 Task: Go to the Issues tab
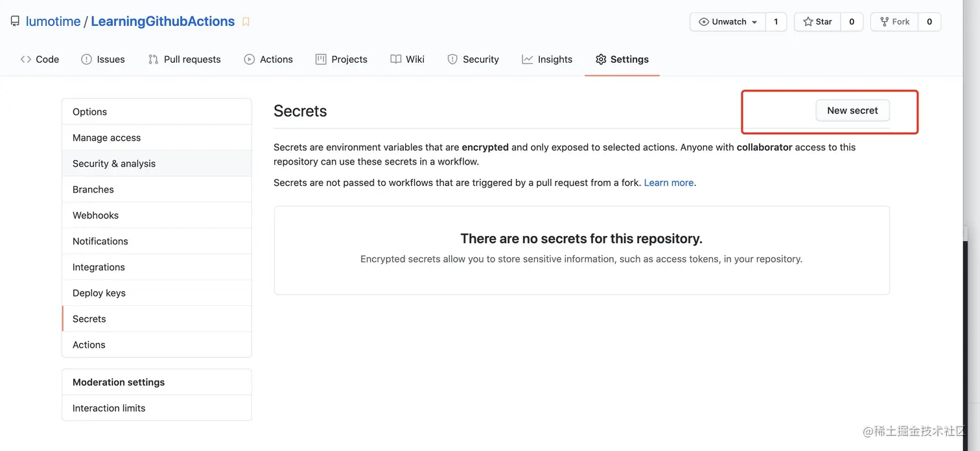[x=110, y=59]
